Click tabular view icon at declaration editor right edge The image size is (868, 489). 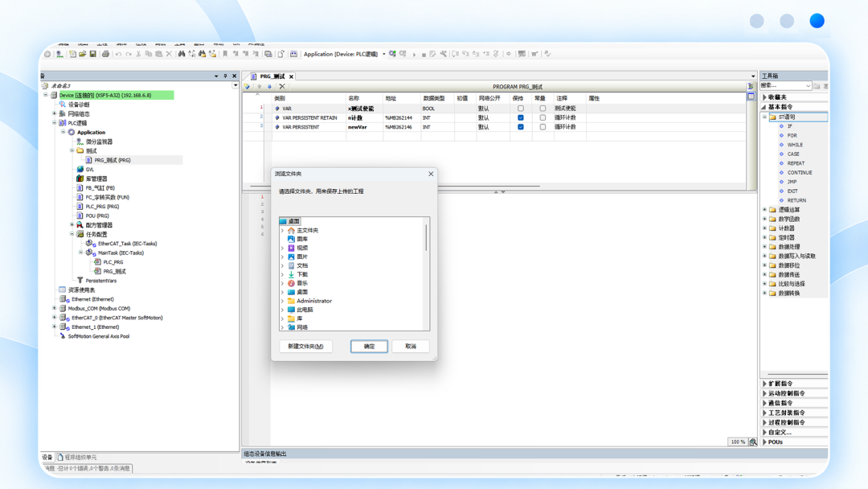[x=751, y=97]
